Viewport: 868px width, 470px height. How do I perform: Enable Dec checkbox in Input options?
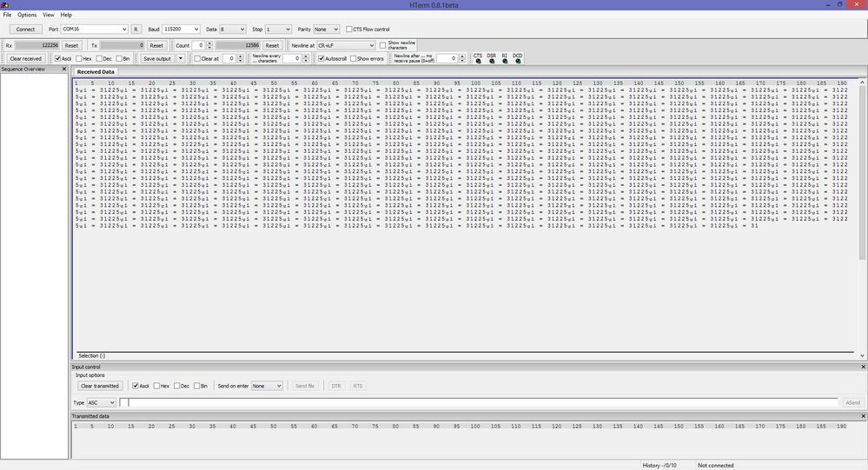(x=177, y=386)
